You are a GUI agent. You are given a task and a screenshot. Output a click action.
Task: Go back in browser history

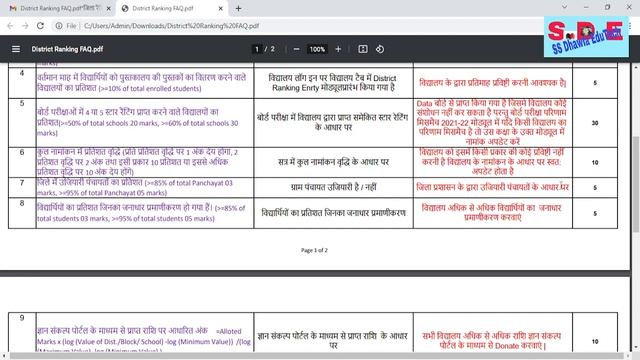[10, 26]
